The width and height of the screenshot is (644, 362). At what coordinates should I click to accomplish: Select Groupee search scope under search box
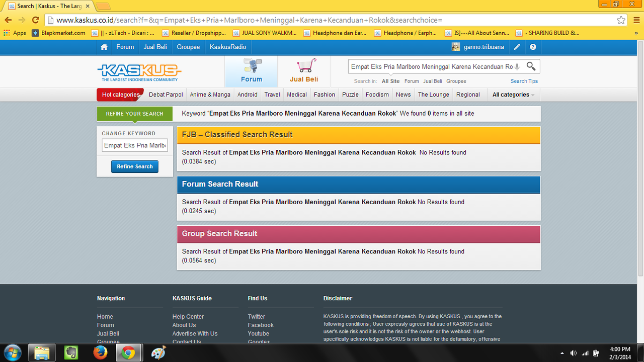tap(456, 81)
